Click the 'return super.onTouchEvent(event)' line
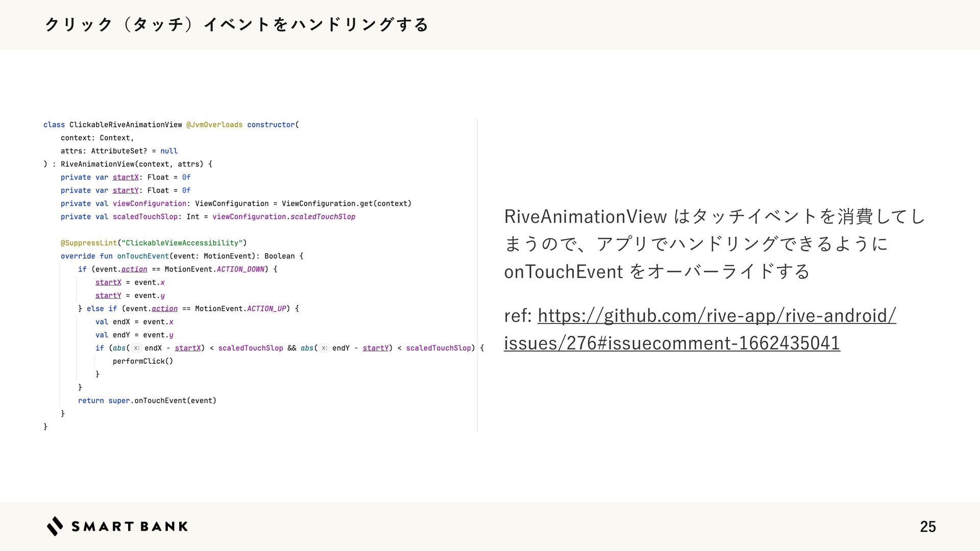 coord(147,400)
